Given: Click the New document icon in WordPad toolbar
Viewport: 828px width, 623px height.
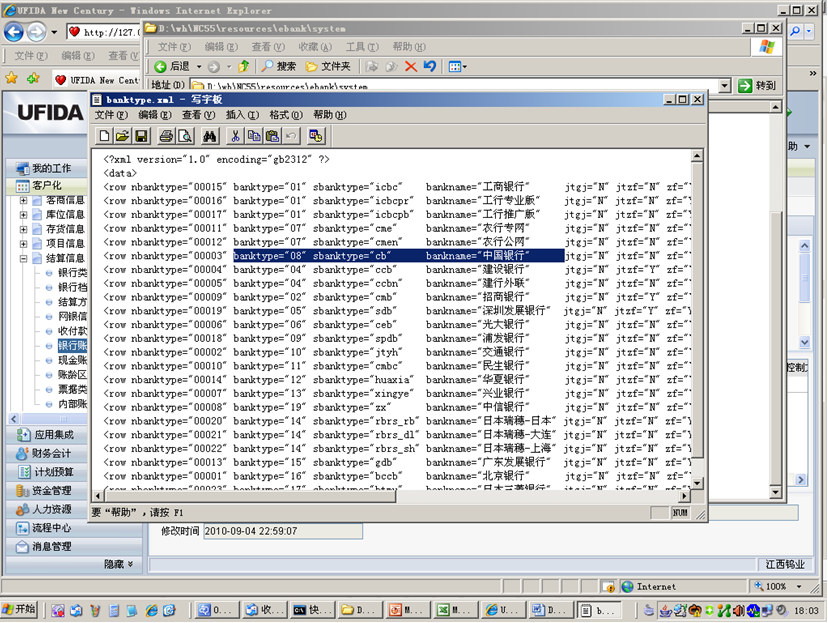Looking at the screenshot, I should pos(104,136).
